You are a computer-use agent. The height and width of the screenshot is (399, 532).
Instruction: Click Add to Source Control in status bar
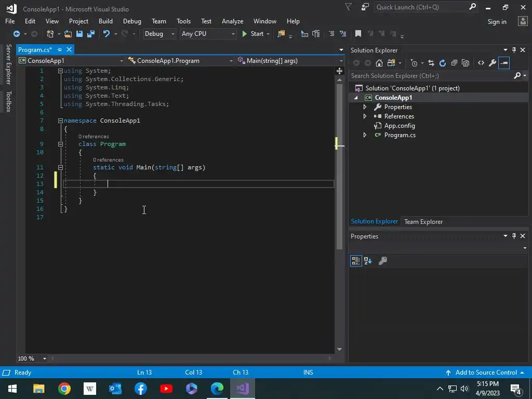(486, 372)
